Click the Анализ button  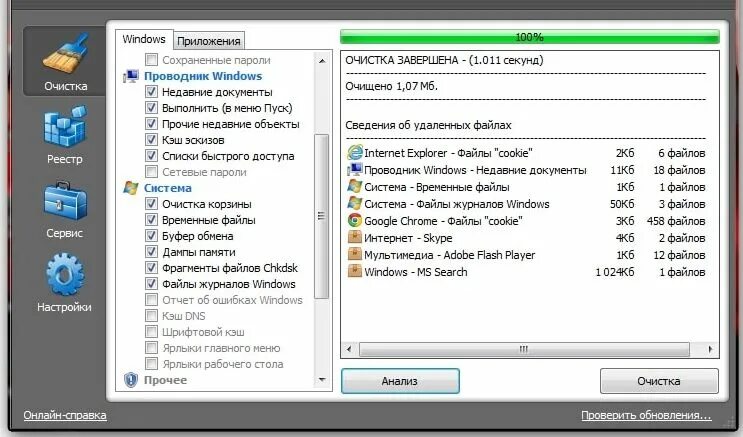click(x=400, y=381)
